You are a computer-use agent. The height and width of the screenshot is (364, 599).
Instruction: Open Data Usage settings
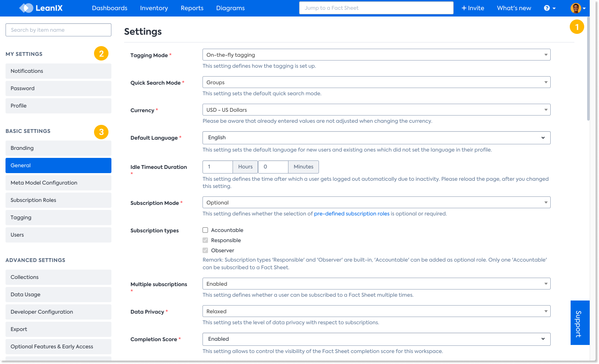tap(58, 295)
